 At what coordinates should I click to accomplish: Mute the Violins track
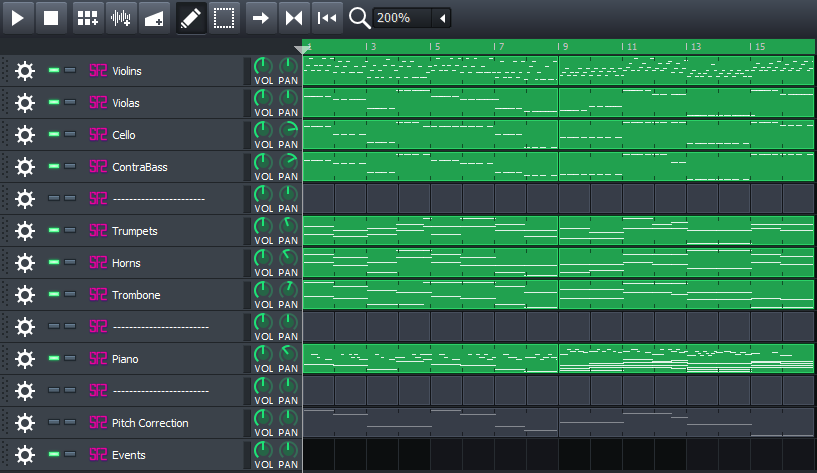54,70
